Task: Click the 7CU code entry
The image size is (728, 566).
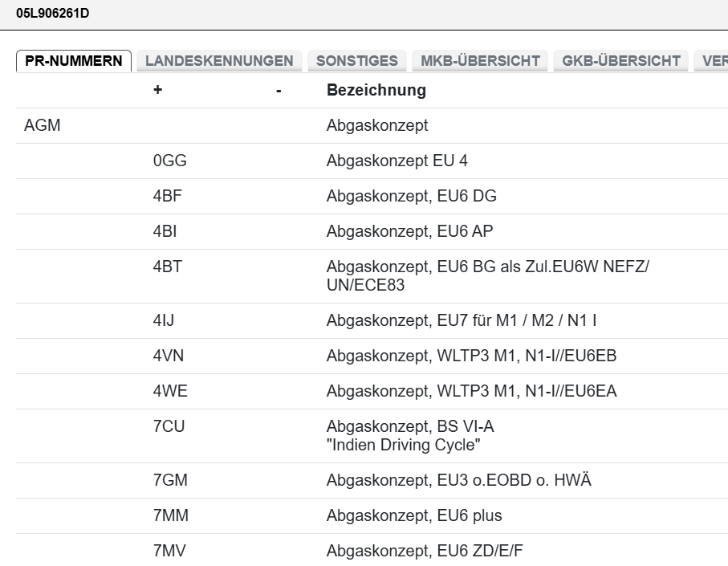Action: 169,427
